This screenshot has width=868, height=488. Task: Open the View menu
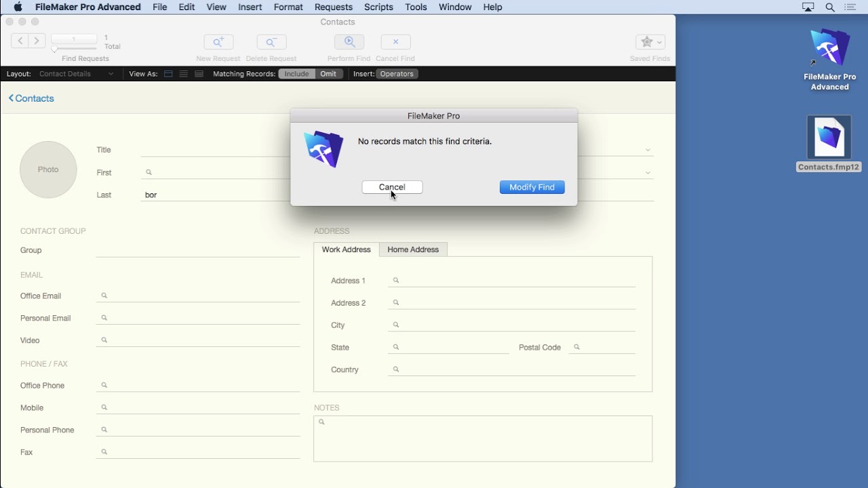[216, 7]
